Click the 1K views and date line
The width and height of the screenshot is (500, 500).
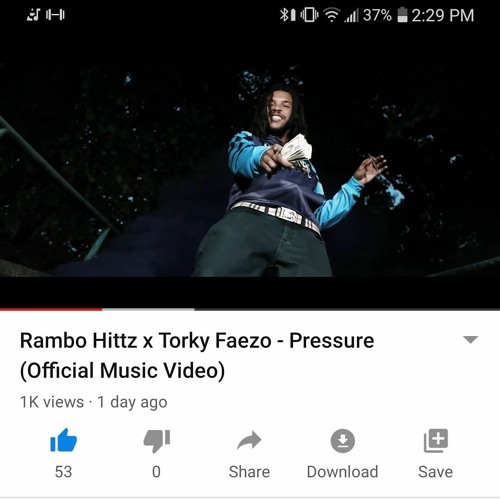click(94, 402)
